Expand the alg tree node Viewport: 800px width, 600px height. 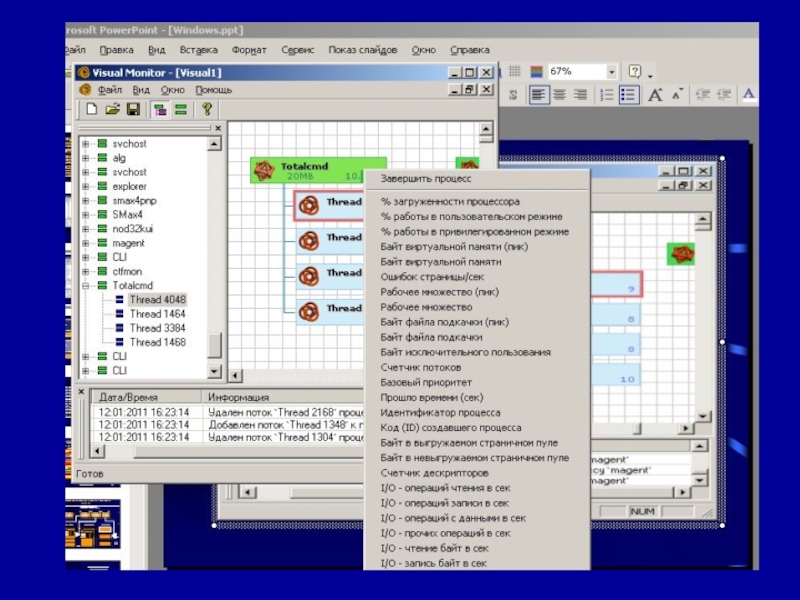click(86, 158)
